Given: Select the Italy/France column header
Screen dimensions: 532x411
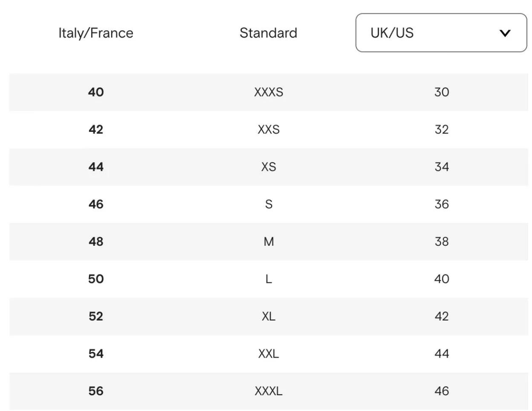Looking at the screenshot, I should [96, 33].
